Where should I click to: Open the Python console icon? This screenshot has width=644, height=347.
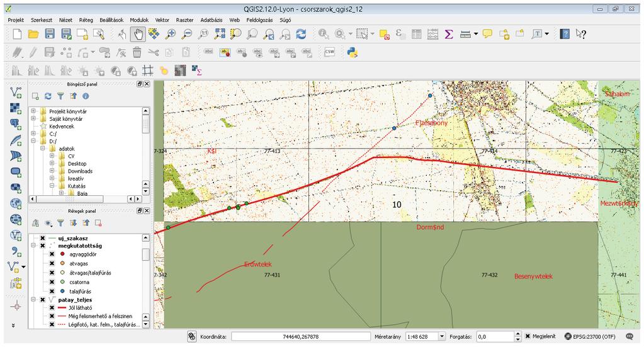tap(353, 52)
